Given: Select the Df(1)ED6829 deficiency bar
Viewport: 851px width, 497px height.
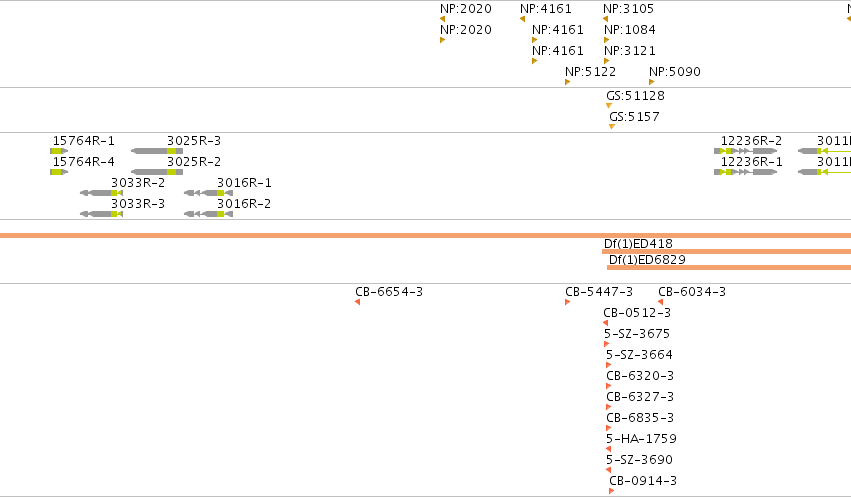Looking at the screenshot, I should (x=729, y=267).
